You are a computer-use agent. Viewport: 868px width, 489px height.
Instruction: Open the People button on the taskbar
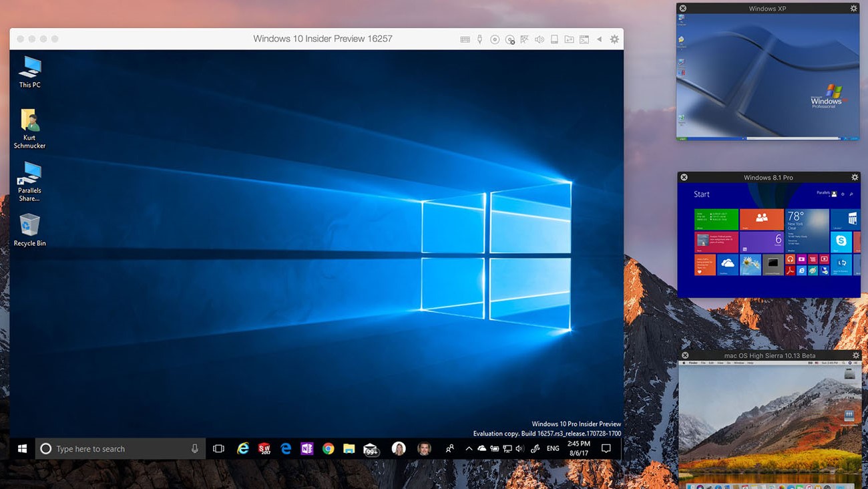click(450, 449)
